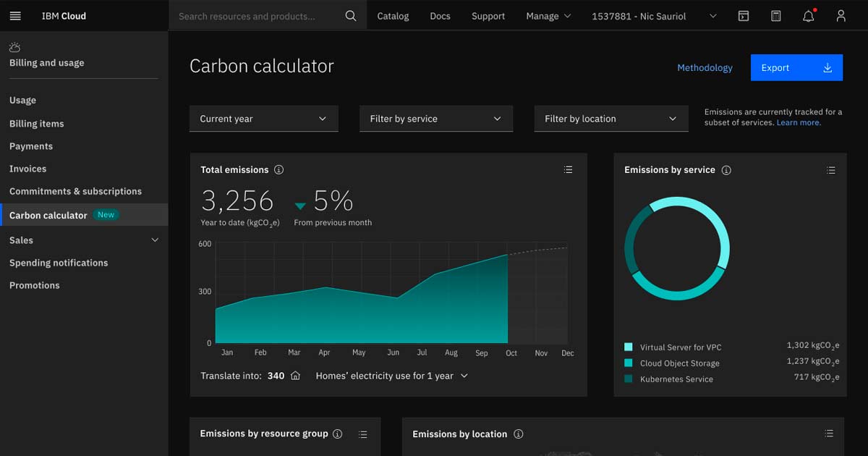Viewport: 868px width, 456px height.
Task: Click the 3,256 year to date figure
Action: pyautogui.click(x=237, y=200)
